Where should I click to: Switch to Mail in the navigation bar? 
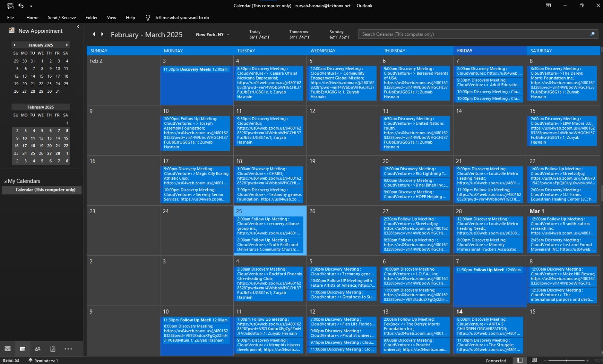coord(8,349)
